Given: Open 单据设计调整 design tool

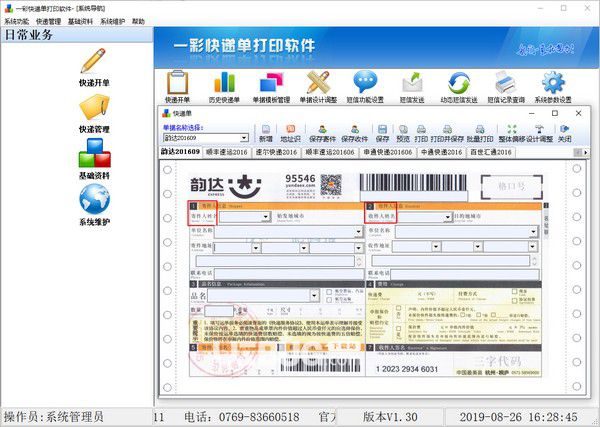Looking at the screenshot, I should pos(318,87).
